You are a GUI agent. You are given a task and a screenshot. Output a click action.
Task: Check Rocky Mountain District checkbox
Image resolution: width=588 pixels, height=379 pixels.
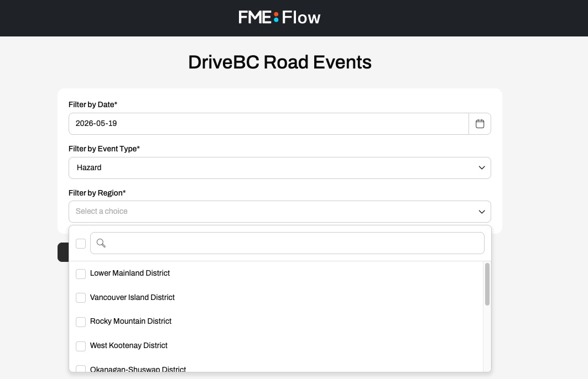[81, 322]
